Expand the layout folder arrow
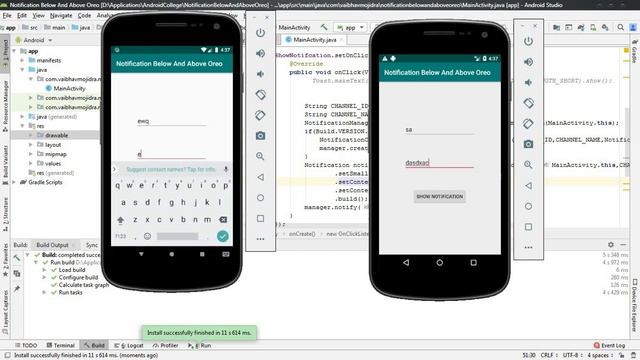The image size is (640, 360). pos(31,144)
